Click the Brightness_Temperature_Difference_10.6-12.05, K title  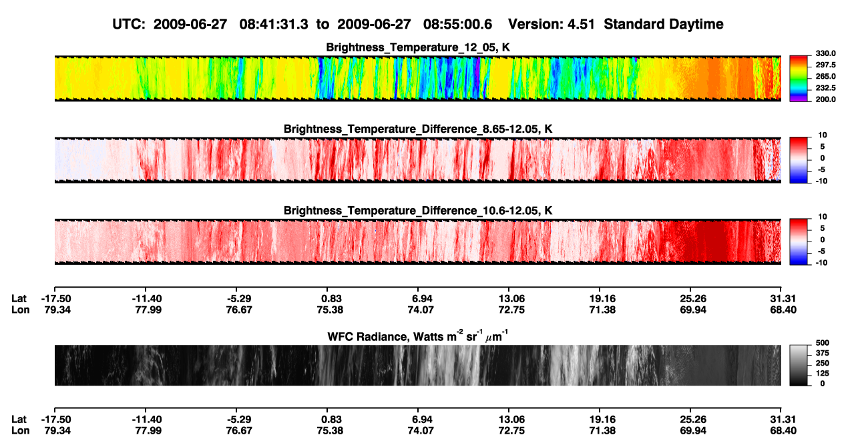pos(418,210)
